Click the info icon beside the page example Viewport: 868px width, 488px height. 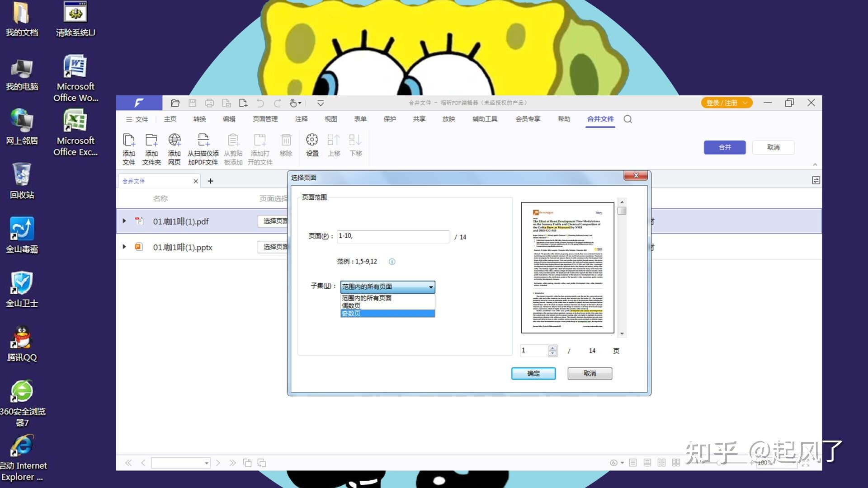click(392, 262)
